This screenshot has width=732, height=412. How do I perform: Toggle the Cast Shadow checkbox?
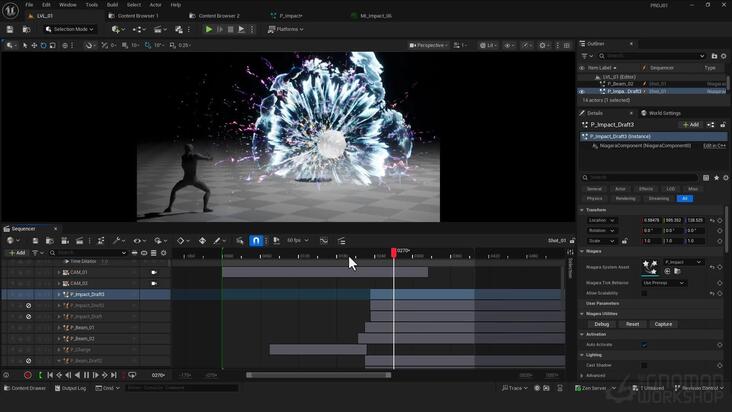(x=644, y=365)
